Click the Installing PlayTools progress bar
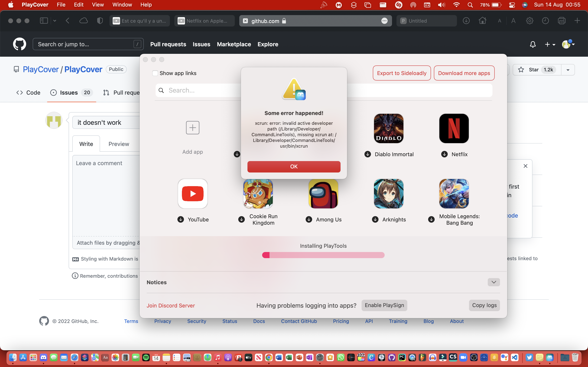Screen dimensions: 588x367 [323, 255]
